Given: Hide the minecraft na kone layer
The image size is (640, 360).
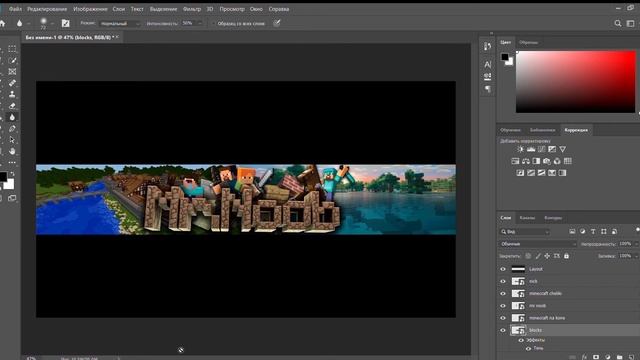Looking at the screenshot, I should (503, 318).
